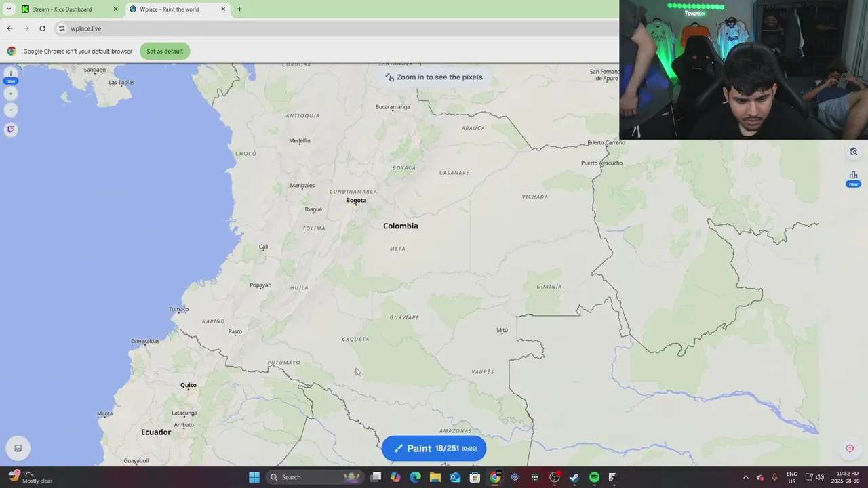Click the Medellín city label
This screenshot has height=488, width=868.
(300, 140)
